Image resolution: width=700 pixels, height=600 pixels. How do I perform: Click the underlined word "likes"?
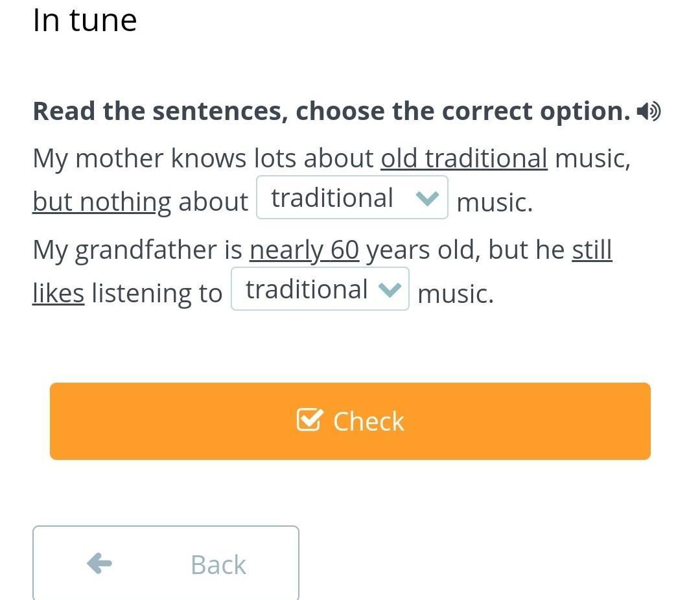pos(58,293)
